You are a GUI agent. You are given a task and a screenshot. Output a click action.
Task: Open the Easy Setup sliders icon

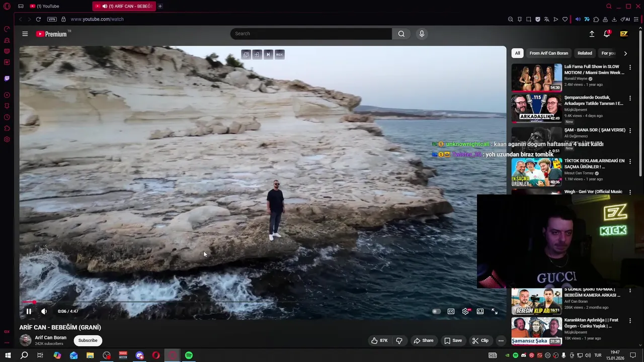636,19
